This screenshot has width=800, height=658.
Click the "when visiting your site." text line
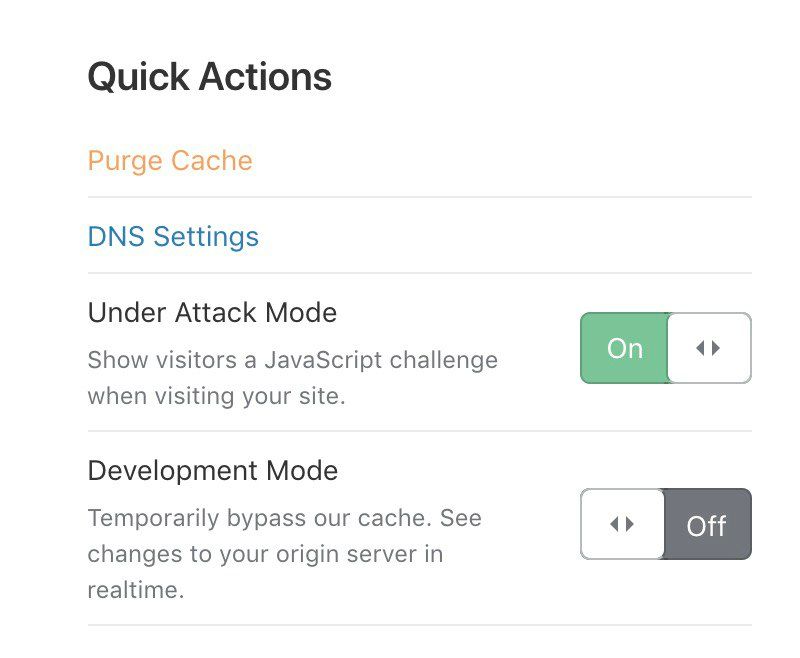217,396
